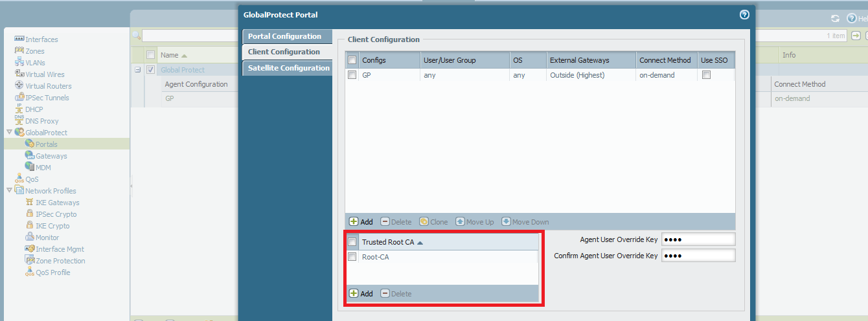Viewport: 868px width, 321px height.
Task: Open Gateways under GlobalProtect
Action: tap(51, 156)
